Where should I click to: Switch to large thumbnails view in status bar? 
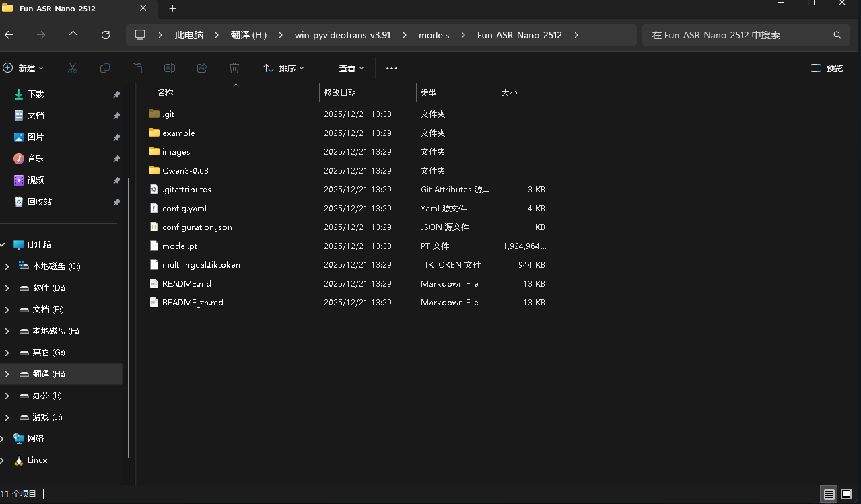[x=846, y=494]
